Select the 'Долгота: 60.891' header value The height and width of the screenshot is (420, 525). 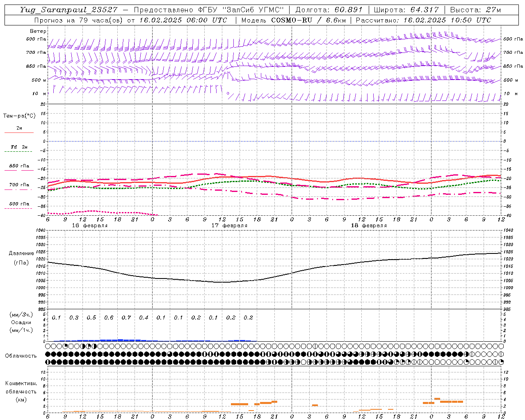(x=329, y=10)
